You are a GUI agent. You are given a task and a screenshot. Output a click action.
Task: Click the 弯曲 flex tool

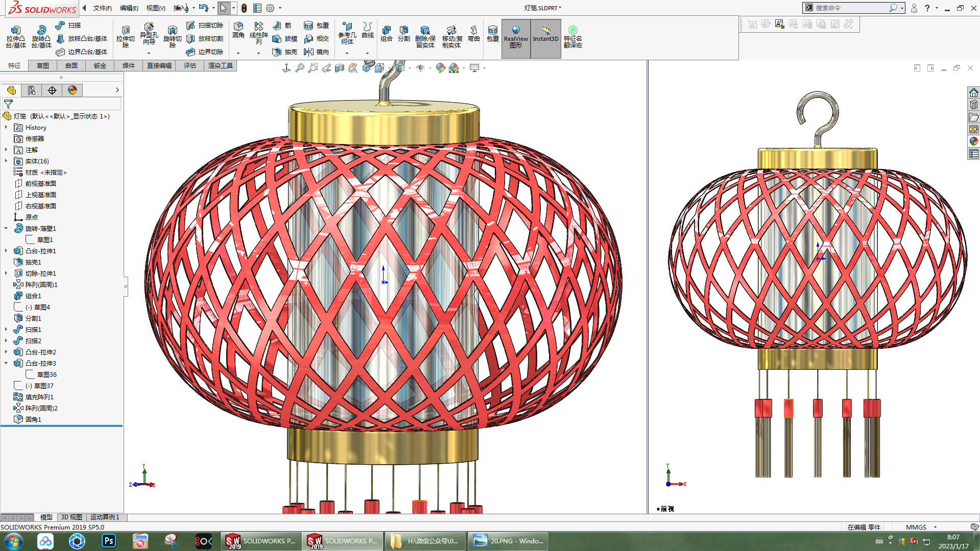coord(473,34)
